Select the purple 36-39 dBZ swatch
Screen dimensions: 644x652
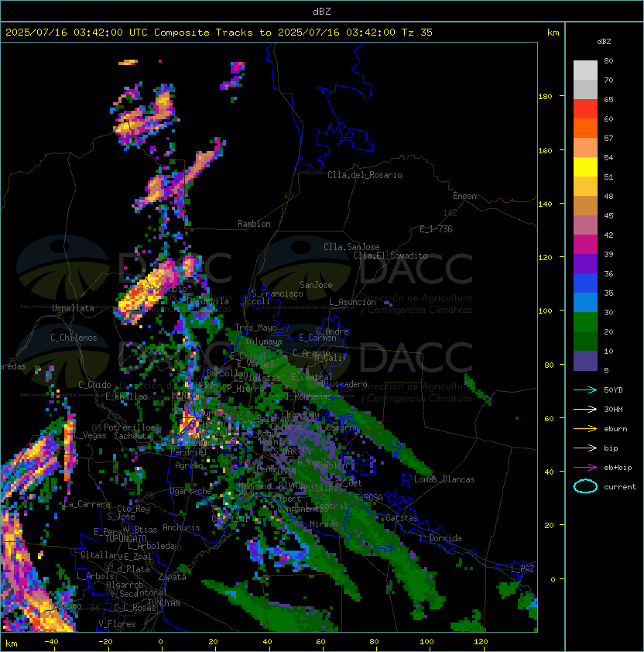tap(585, 264)
